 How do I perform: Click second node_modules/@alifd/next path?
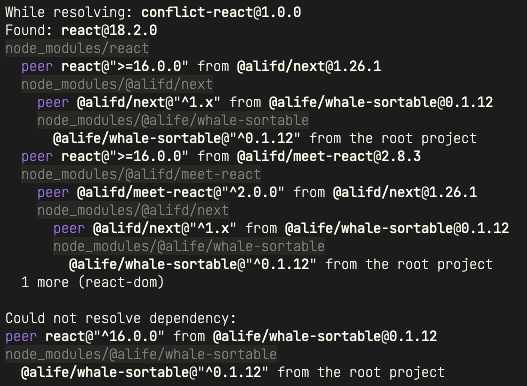tap(133, 210)
